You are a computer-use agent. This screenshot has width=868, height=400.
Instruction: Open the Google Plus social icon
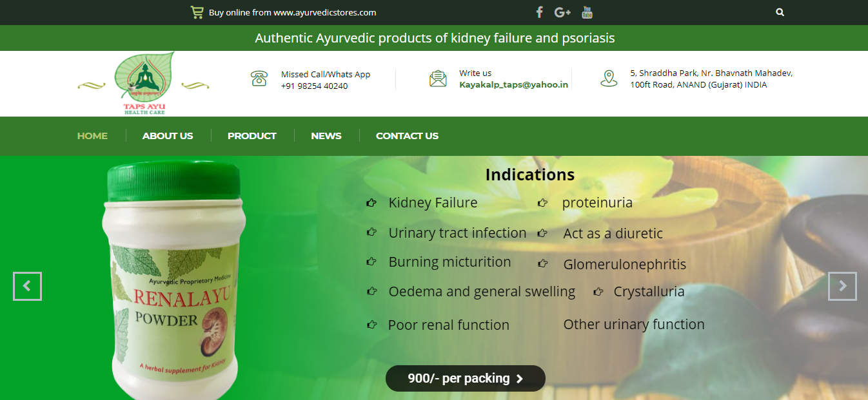(x=562, y=12)
